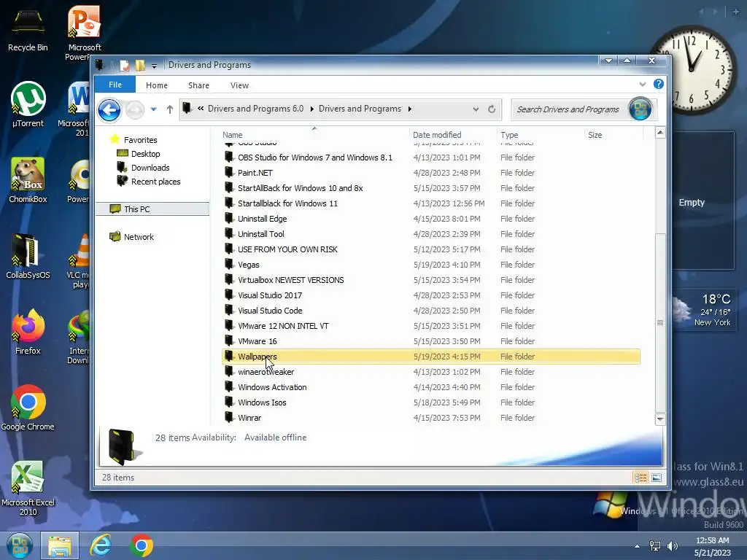The height and width of the screenshot is (560, 747).
Task: Click scrollbar up arrow in file list
Action: (x=659, y=133)
